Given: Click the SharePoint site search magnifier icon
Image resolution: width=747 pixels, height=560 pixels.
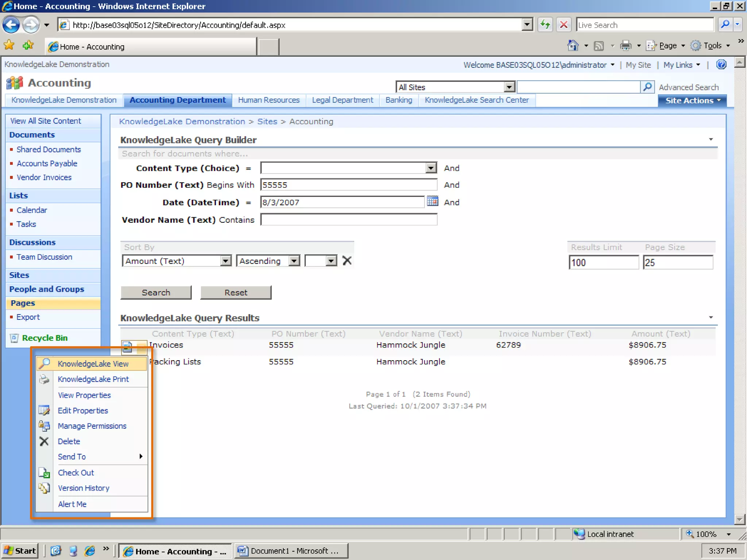Looking at the screenshot, I should pyautogui.click(x=647, y=87).
